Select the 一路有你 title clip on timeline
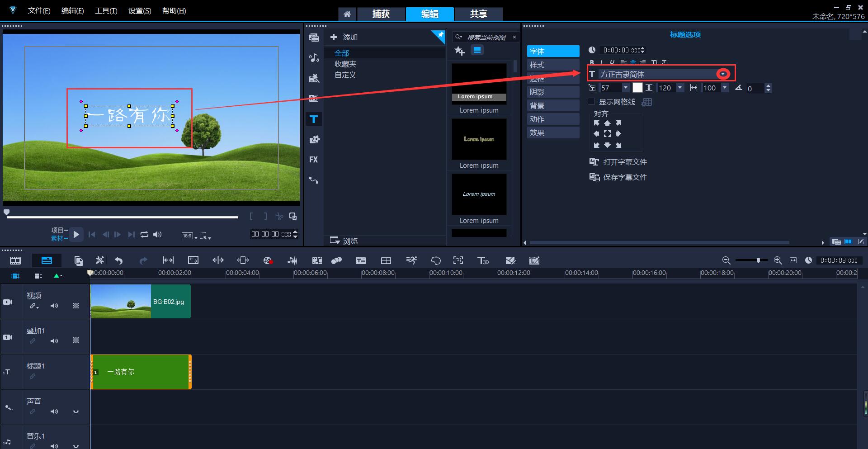The width and height of the screenshot is (868, 449). coord(141,372)
